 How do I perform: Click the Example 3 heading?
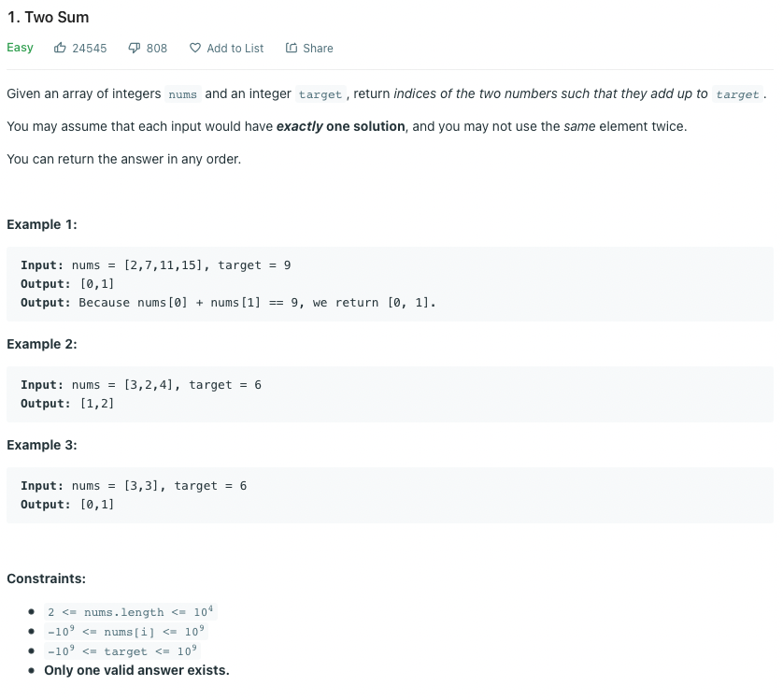[42, 445]
